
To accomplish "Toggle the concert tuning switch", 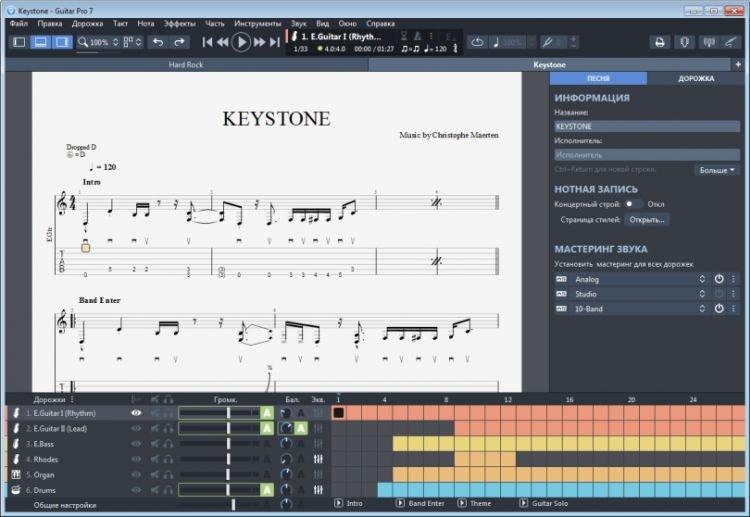I will pyautogui.click(x=633, y=204).
